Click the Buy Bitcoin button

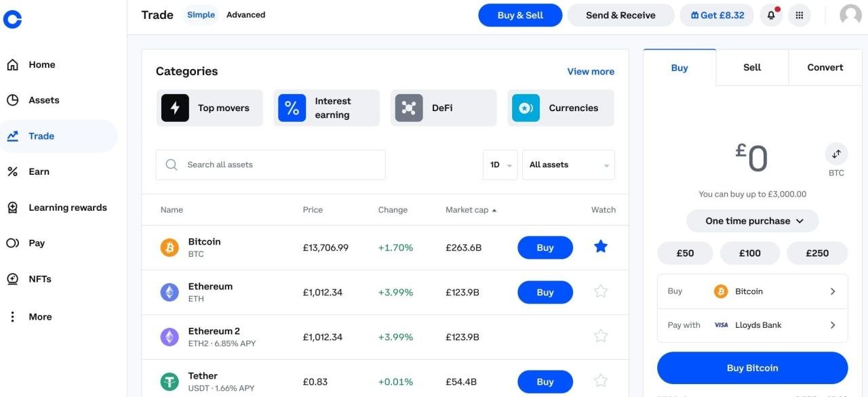coord(752,367)
